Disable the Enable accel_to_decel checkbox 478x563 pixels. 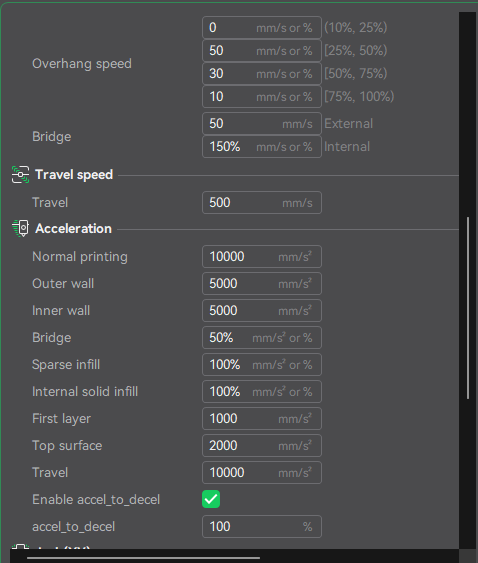coord(211,499)
